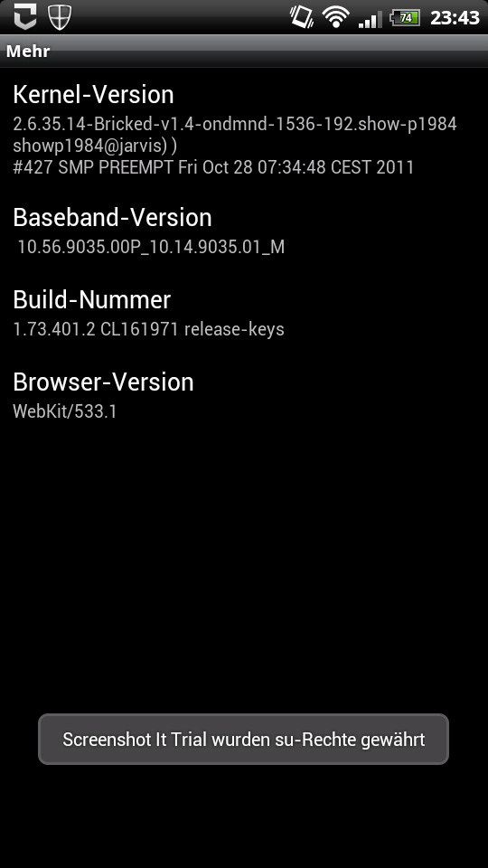Tap the WebKit/533.1 value
488x868 pixels.
click(x=65, y=411)
